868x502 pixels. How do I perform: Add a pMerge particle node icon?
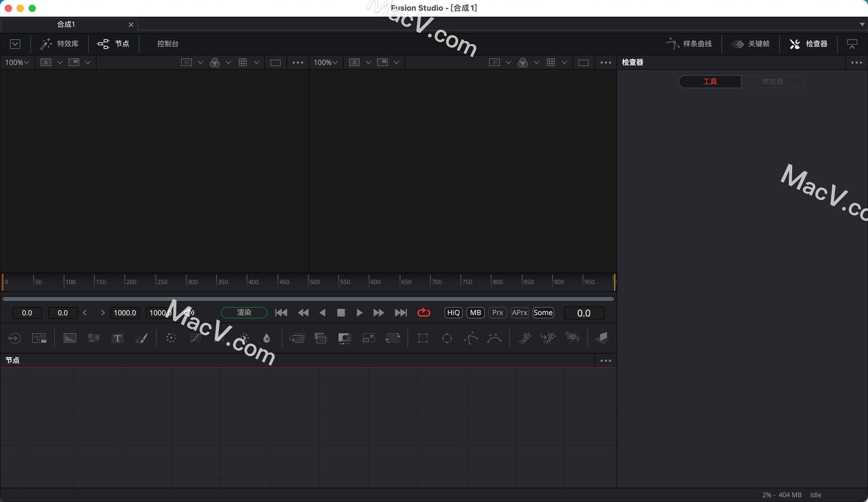coord(548,338)
